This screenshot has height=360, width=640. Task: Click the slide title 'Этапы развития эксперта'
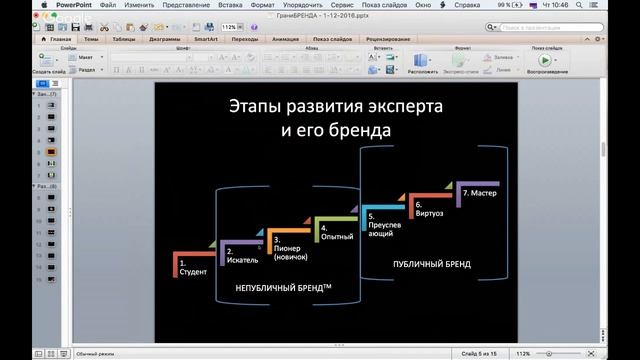pos(336,106)
